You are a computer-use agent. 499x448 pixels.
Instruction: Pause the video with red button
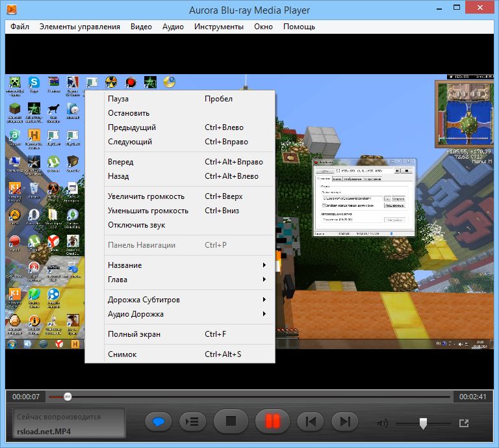[272, 421]
